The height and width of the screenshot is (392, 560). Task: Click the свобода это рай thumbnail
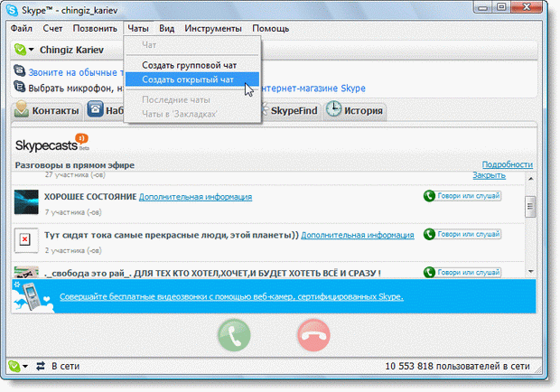[x=26, y=272]
